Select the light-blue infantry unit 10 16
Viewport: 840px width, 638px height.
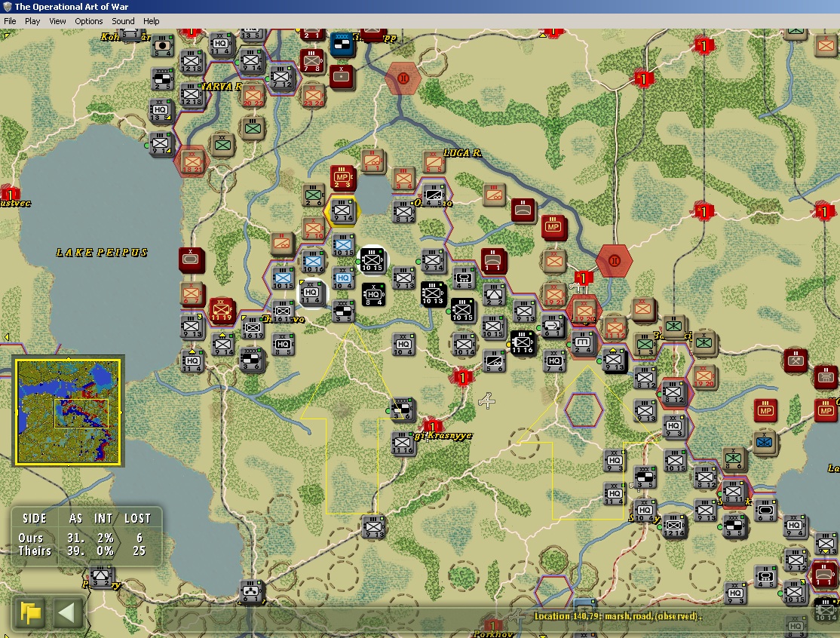point(314,262)
